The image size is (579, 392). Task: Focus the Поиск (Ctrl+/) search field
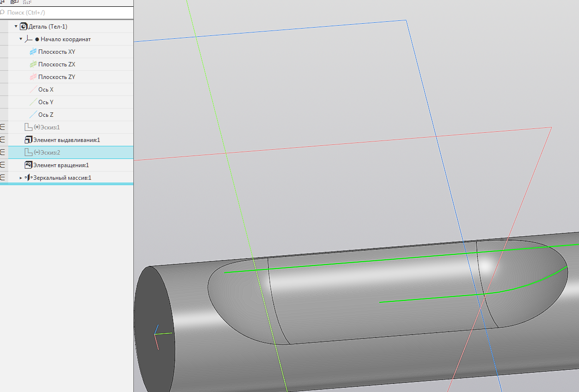click(66, 13)
